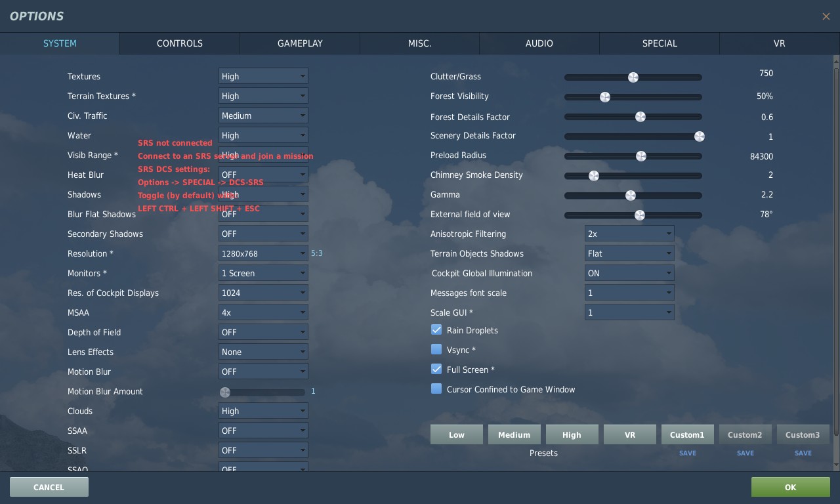Switch to the VR tab

[x=780, y=43]
